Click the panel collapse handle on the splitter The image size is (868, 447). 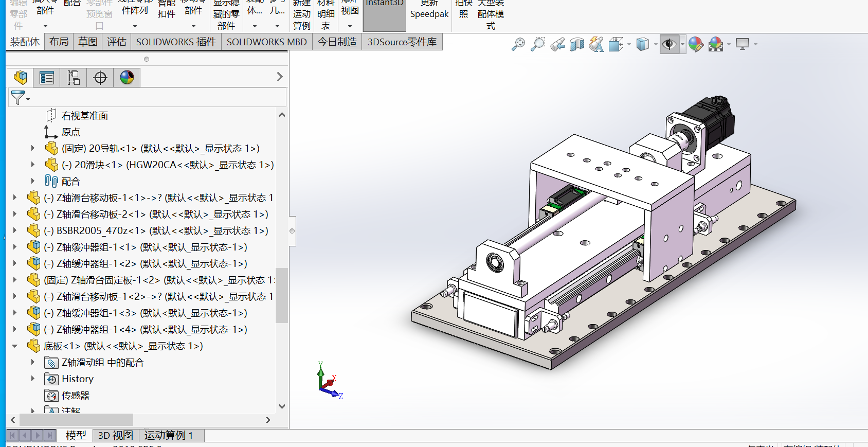[x=292, y=231]
